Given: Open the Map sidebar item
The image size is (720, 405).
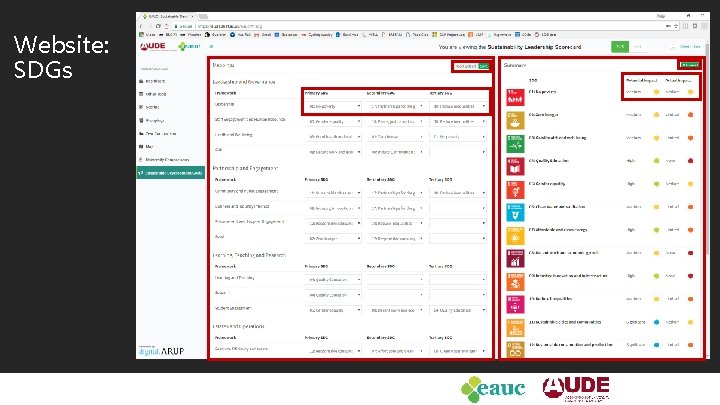Looking at the screenshot, I should pyautogui.click(x=150, y=146).
